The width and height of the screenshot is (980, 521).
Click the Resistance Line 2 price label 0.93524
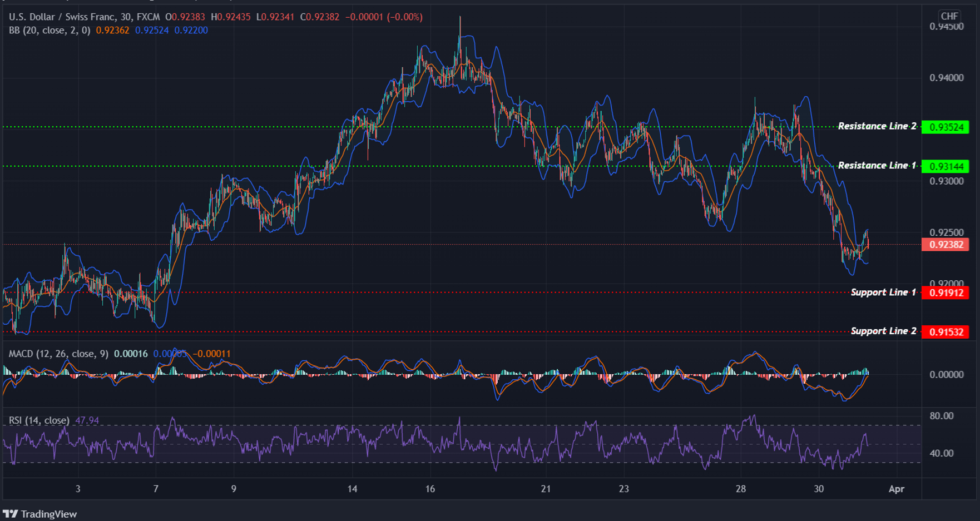point(947,127)
